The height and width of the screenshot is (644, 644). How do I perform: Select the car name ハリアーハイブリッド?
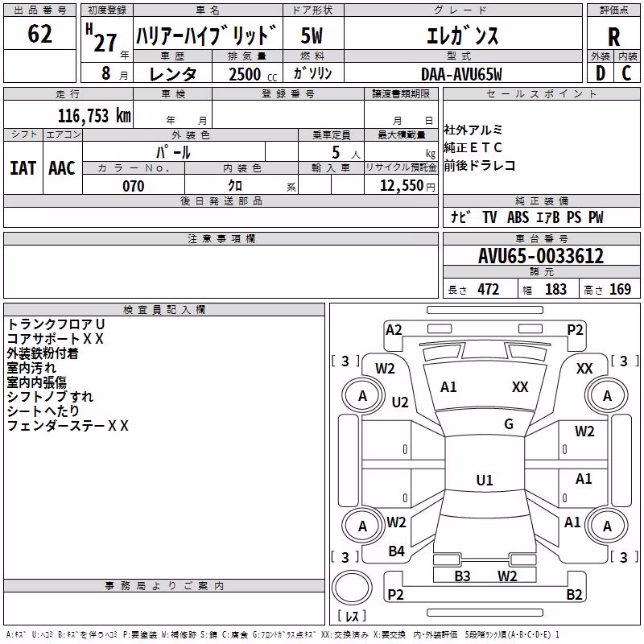207,35
